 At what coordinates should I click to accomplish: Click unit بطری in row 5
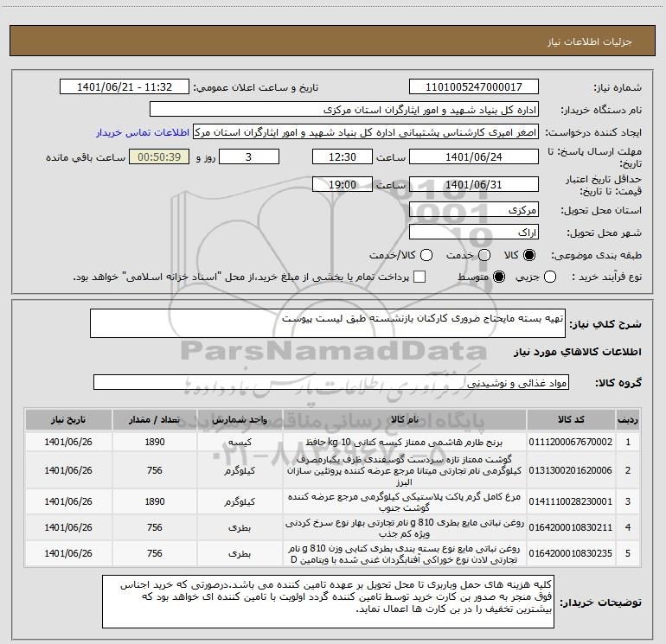coord(240,553)
